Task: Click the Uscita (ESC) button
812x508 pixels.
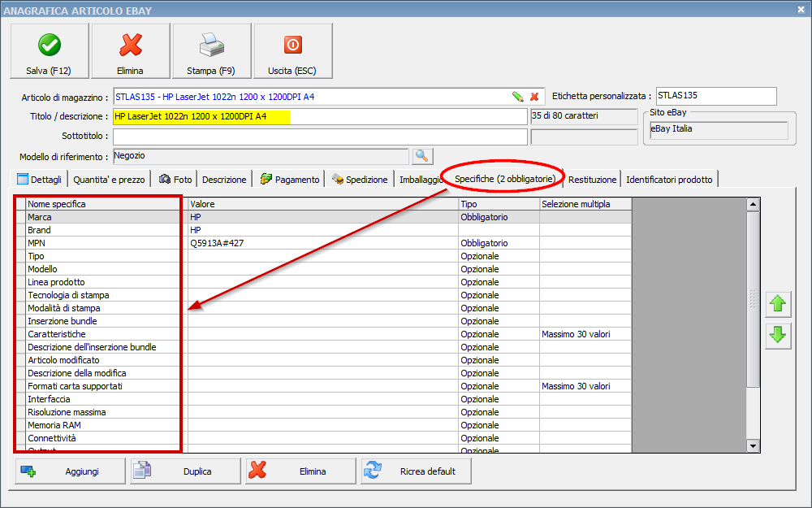Action: (x=292, y=50)
